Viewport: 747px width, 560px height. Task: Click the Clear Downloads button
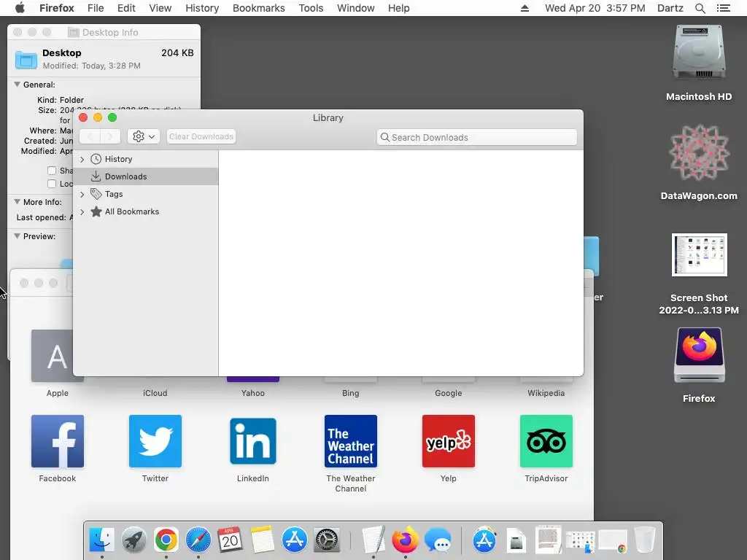[201, 136]
